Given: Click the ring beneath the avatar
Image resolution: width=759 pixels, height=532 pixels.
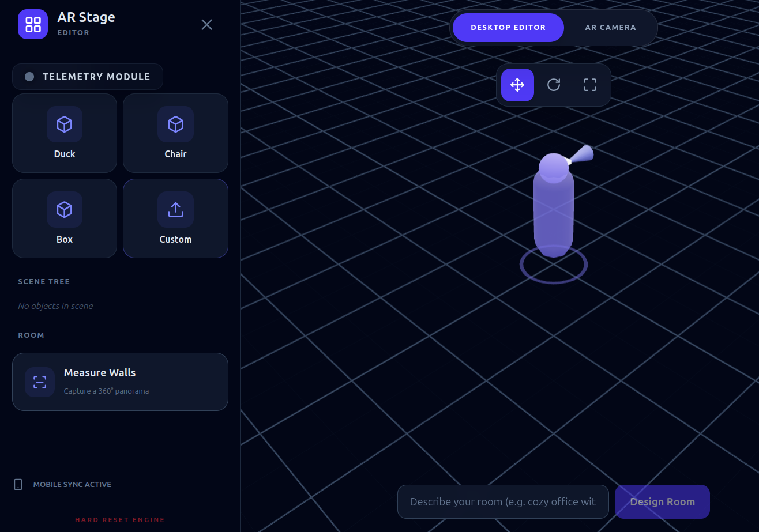Looking at the screenshot, I should click(x=554, y=265).
